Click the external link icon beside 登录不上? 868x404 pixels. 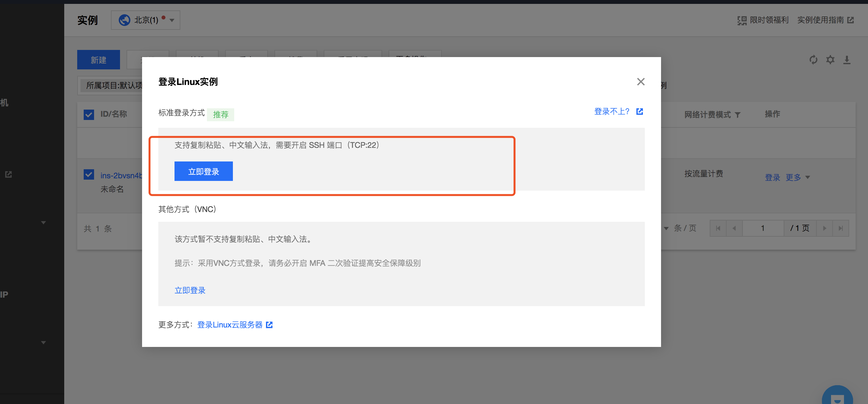point(639,112)
